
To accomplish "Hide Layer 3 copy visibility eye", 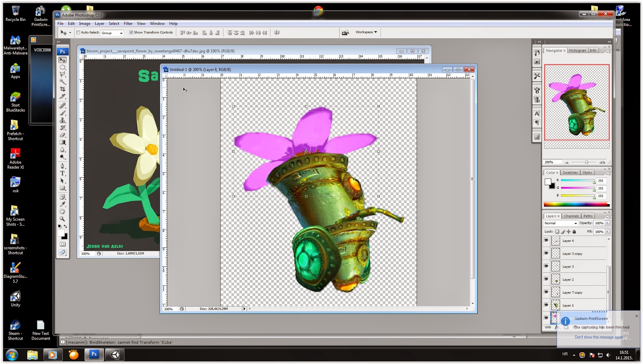I will tap(546, 253).
